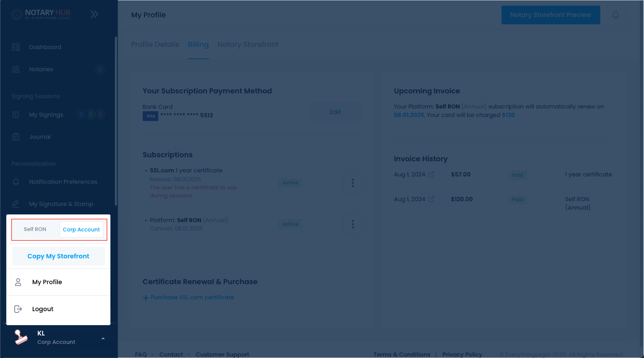This screenshot has height=358, width=644.
Task: Select the Billing tab
Action: click(x=198, y=44)
